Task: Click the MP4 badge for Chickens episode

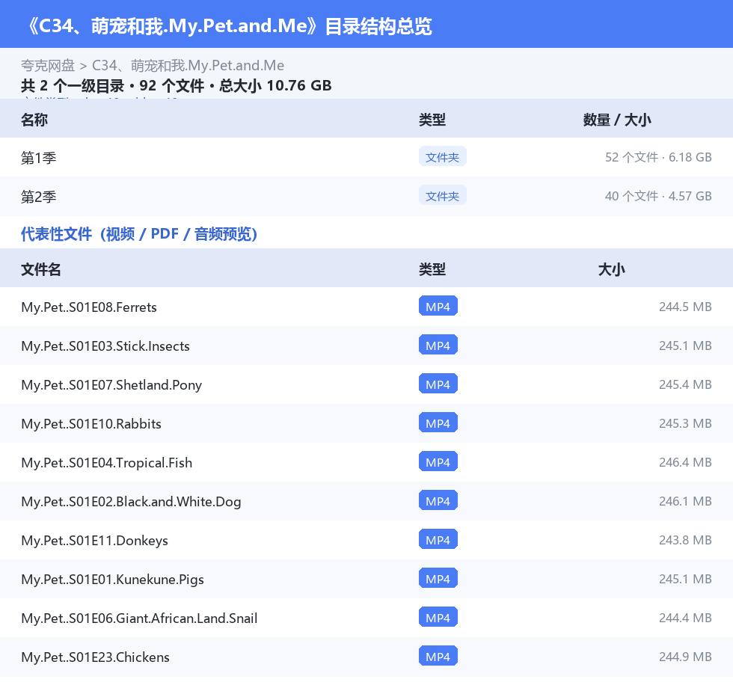Action: 438,656
